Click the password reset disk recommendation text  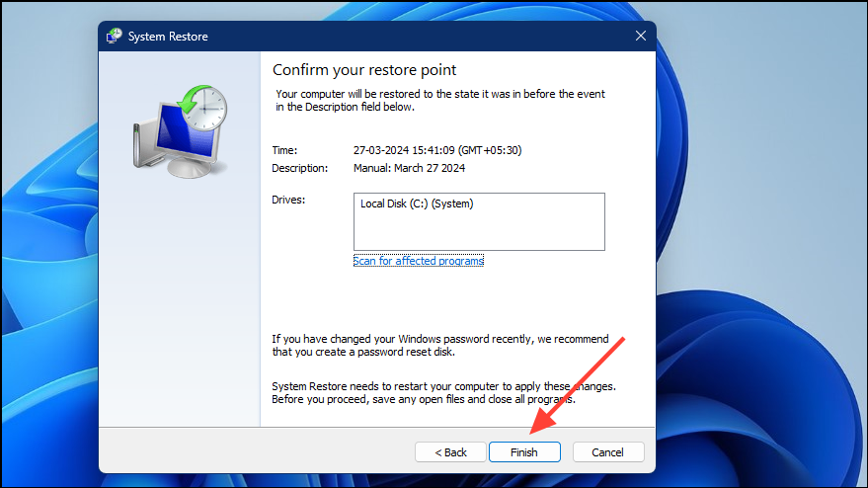(440, 345)
